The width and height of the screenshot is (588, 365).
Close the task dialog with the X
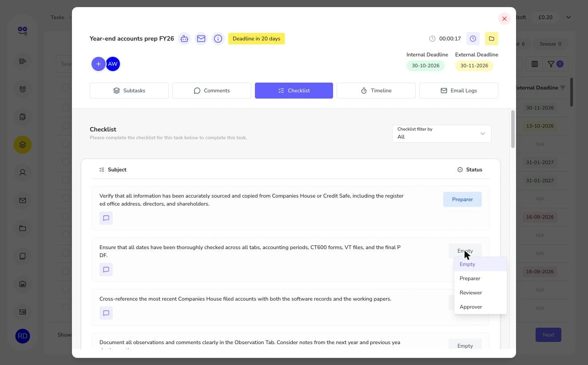coord(505,19)
